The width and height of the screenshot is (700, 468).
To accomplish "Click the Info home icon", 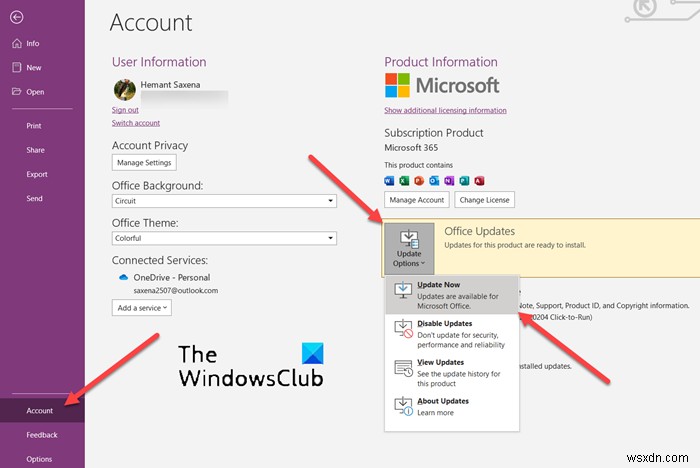I will [17, 43].
